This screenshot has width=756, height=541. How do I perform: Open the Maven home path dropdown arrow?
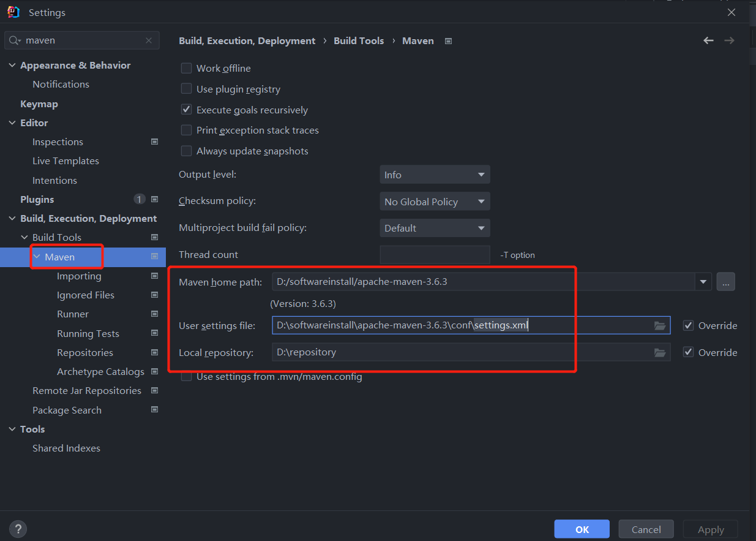[703, 282]
